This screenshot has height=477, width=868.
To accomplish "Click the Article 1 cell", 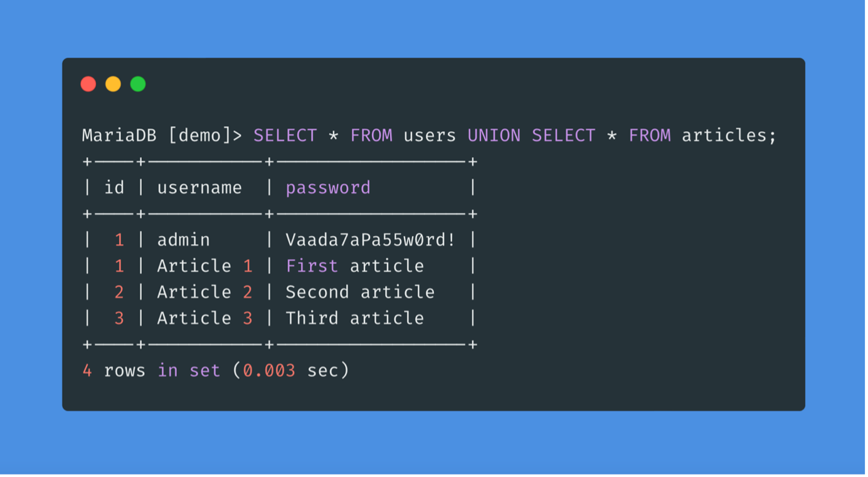I will (204, 266).
